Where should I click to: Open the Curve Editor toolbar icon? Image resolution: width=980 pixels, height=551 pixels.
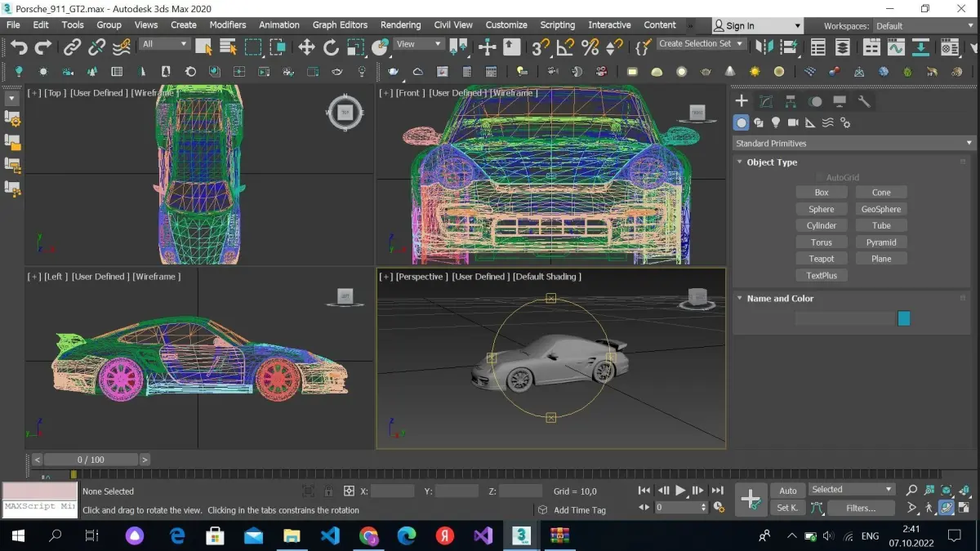896,47
